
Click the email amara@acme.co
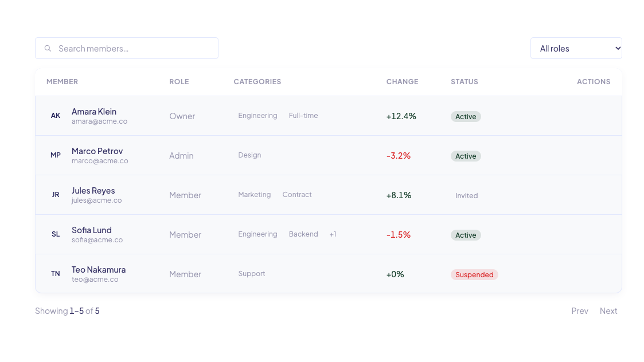99,121
